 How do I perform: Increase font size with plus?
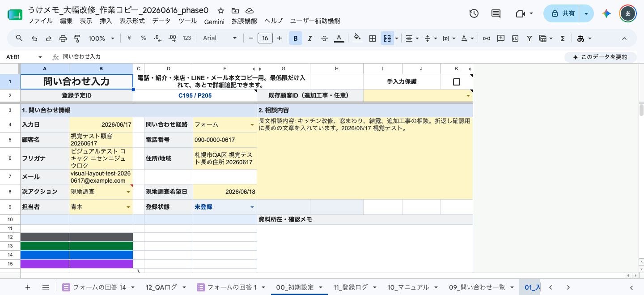pos(280,38)
